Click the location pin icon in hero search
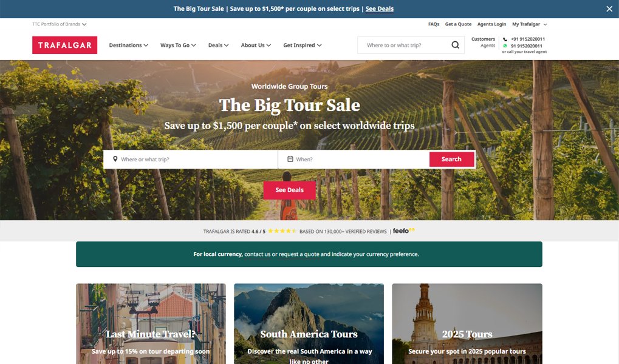 (x=115, y=159)
